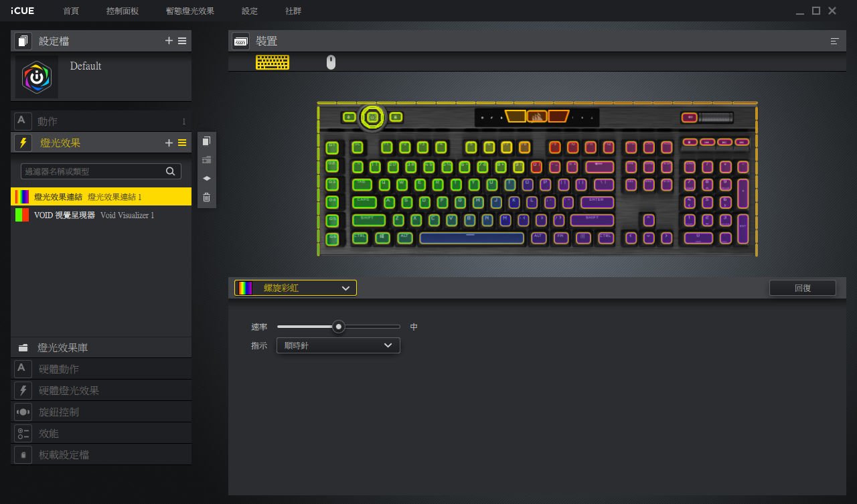The image size is (857, 504).
Task: Expand the 硬體動作 section
Action: (101, 369)
